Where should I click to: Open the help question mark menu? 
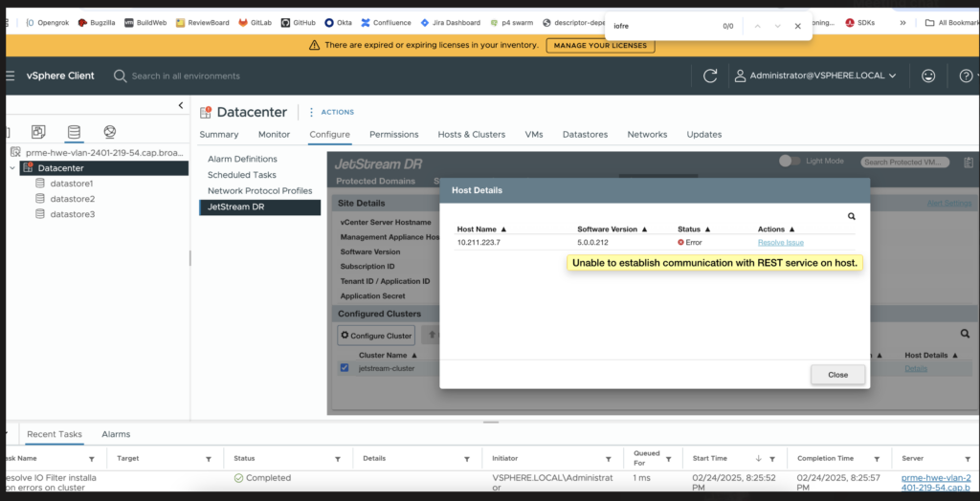tap(967, 76)
